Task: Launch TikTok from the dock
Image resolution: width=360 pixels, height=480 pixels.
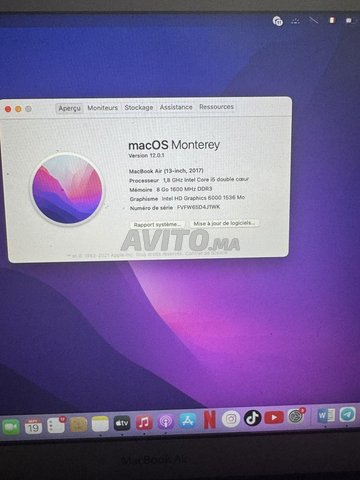Action: pos(253,418)
